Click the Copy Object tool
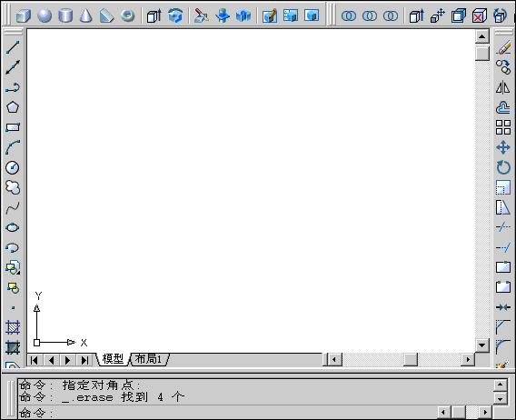This screenshot has height=420, width=516. (503, 67)
